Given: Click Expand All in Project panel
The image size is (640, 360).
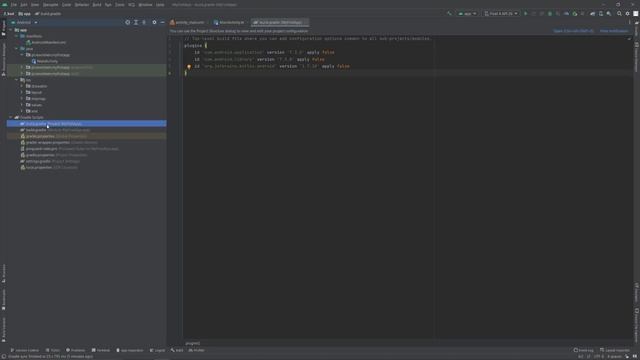Looking at the screenshot, I should click(x=136, y=22).
